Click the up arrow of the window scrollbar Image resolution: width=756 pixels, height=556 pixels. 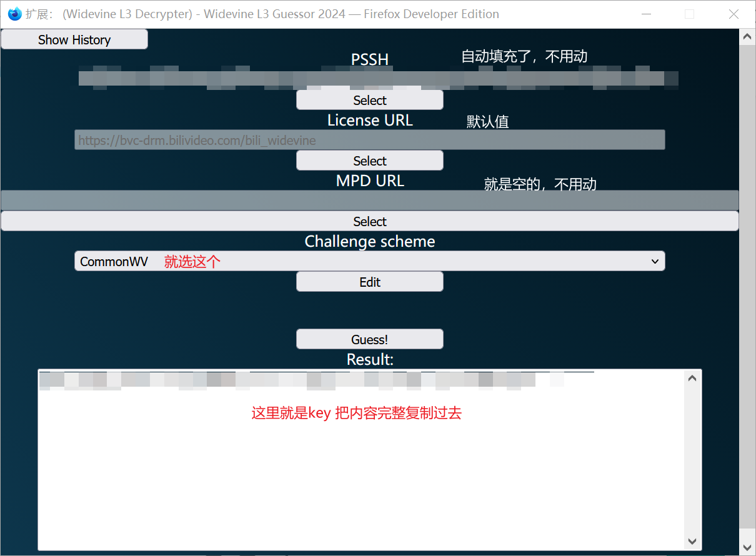click(747, 36)
